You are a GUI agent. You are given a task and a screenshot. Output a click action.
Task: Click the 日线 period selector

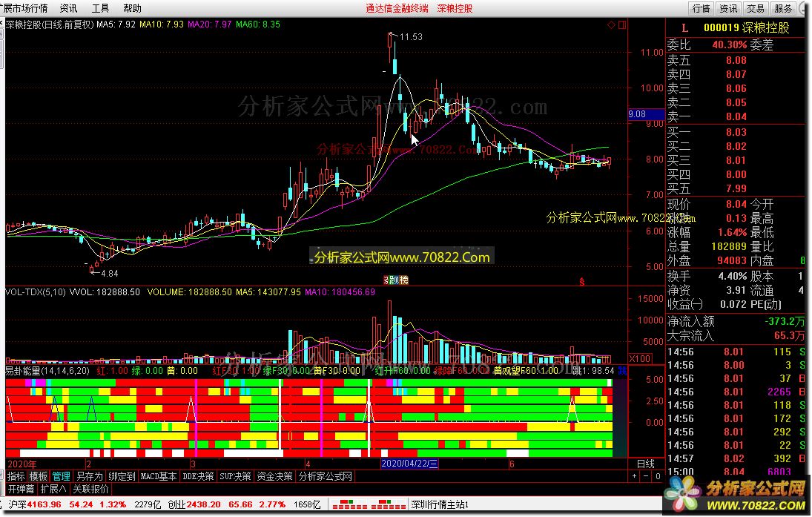(x=645, y=464)
